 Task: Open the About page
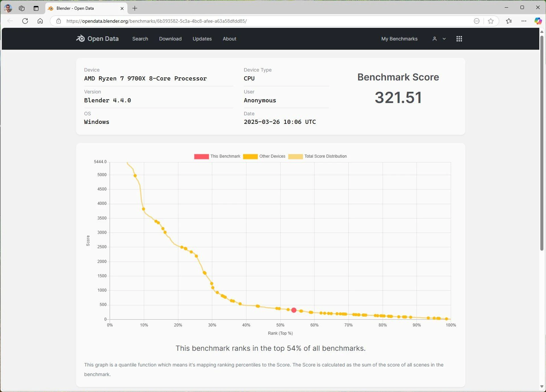[229, 39]
